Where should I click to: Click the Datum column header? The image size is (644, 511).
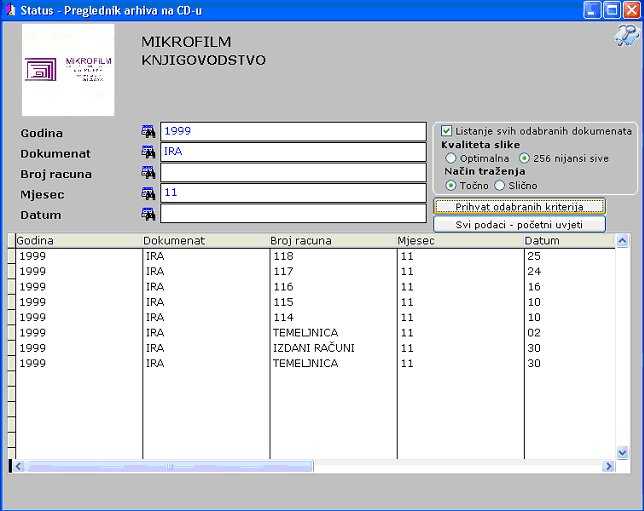click(570, 241)
